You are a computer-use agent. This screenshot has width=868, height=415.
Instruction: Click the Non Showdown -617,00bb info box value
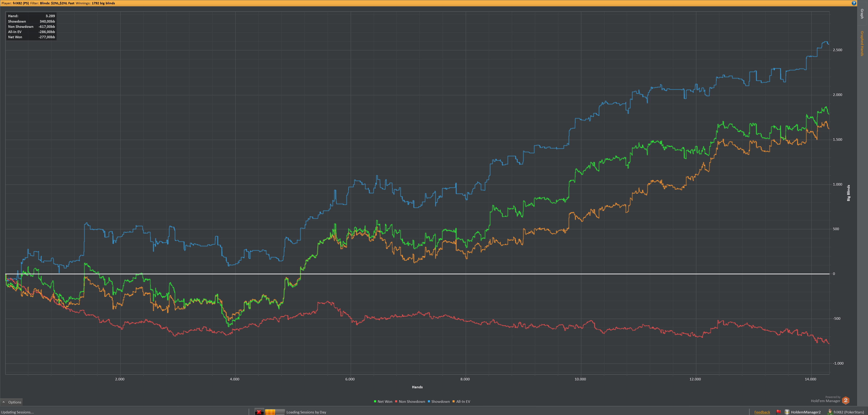point(47,27)
